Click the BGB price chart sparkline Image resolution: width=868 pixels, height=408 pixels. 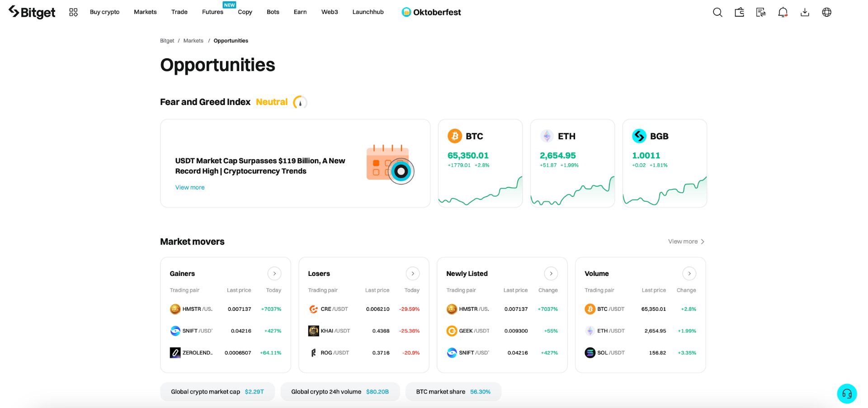point(665,191)
